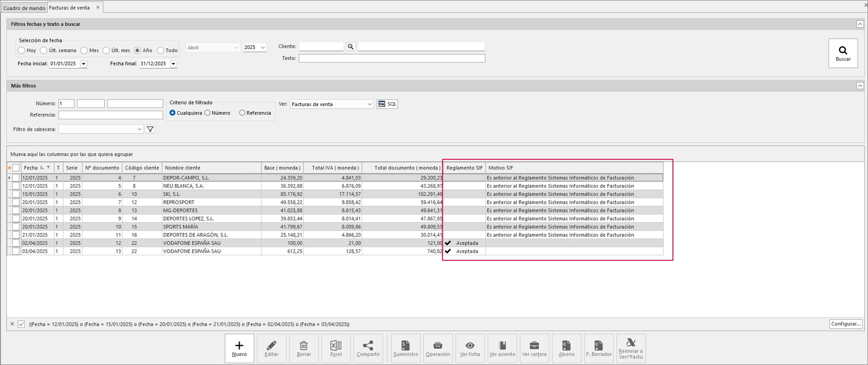This screenshot has height=365, width=868.
Task: Click the header filter funnel icon
Action: tap(150, 129)
